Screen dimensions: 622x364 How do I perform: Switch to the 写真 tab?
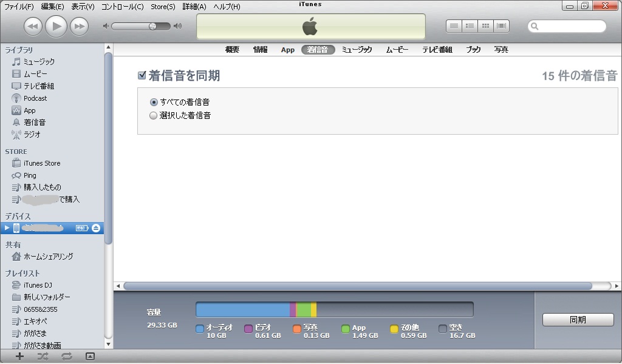click(501, 50)
